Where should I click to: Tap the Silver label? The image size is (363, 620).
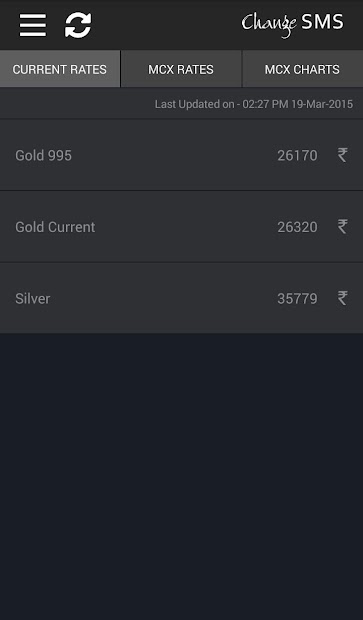[33, 299]
